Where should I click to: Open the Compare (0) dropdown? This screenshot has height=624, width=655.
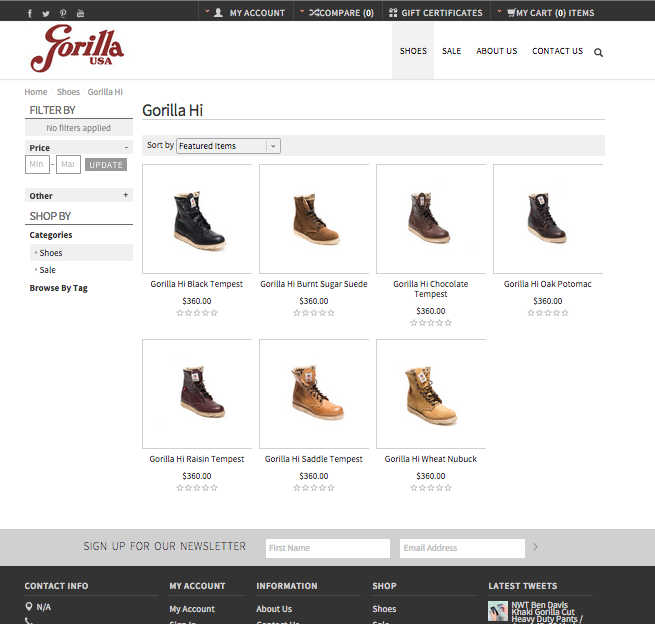[x=337, y=13]
